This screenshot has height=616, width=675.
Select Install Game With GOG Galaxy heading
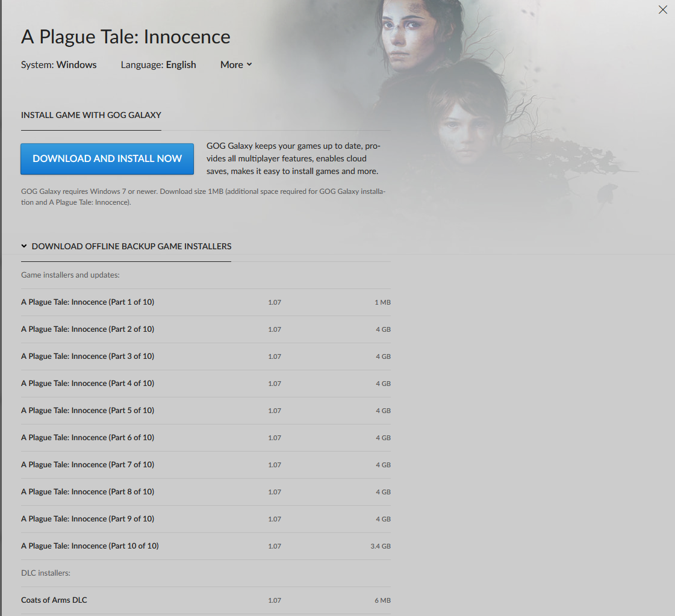coord(92,115)
